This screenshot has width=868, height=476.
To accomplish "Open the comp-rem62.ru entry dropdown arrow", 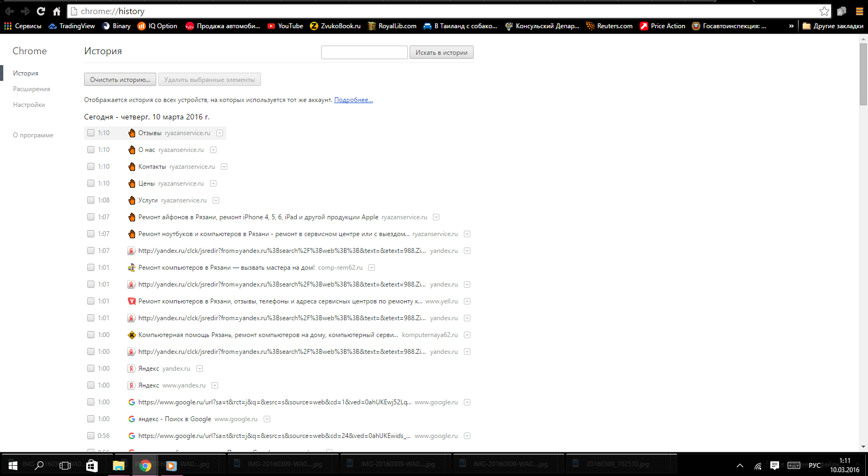I will (372, 268).
